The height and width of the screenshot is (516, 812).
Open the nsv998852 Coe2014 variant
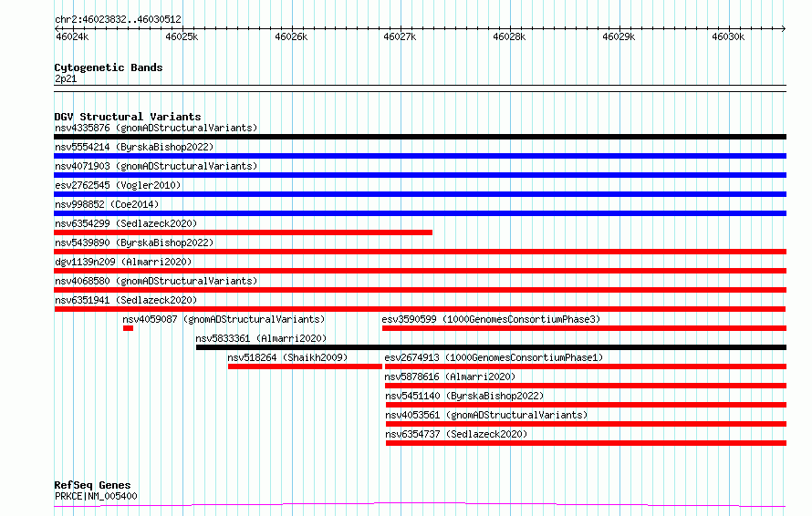[x=107, y=204]
